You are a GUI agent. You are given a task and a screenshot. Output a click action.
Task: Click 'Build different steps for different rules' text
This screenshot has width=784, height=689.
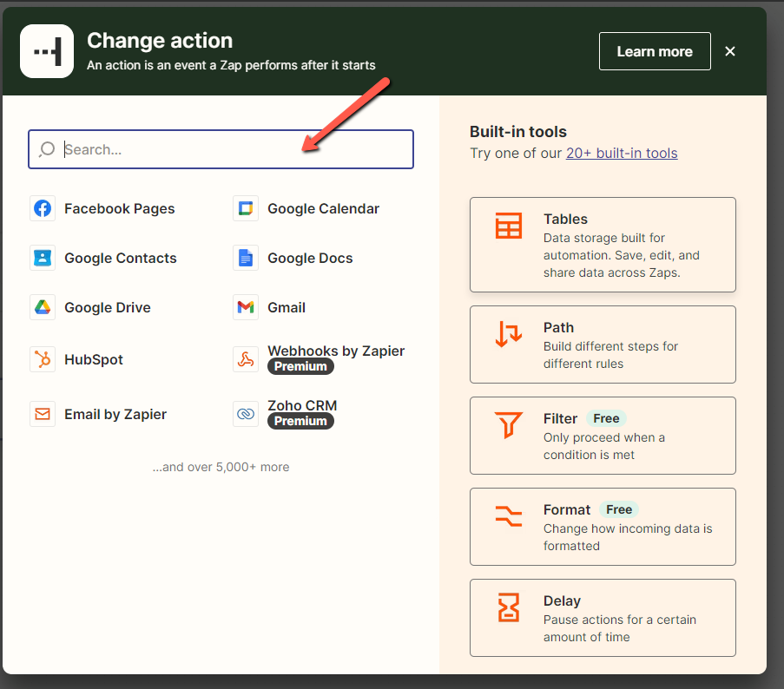[x=610, y=355]
